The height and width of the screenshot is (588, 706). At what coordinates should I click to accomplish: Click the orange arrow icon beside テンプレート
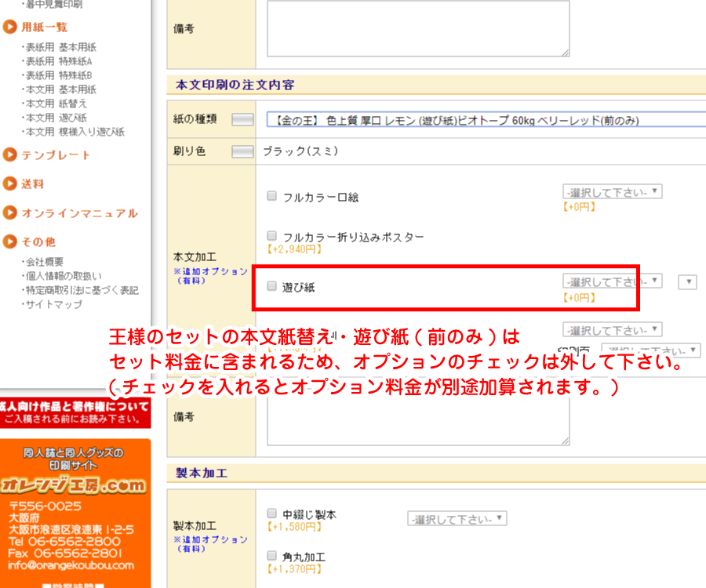(10, 155)
